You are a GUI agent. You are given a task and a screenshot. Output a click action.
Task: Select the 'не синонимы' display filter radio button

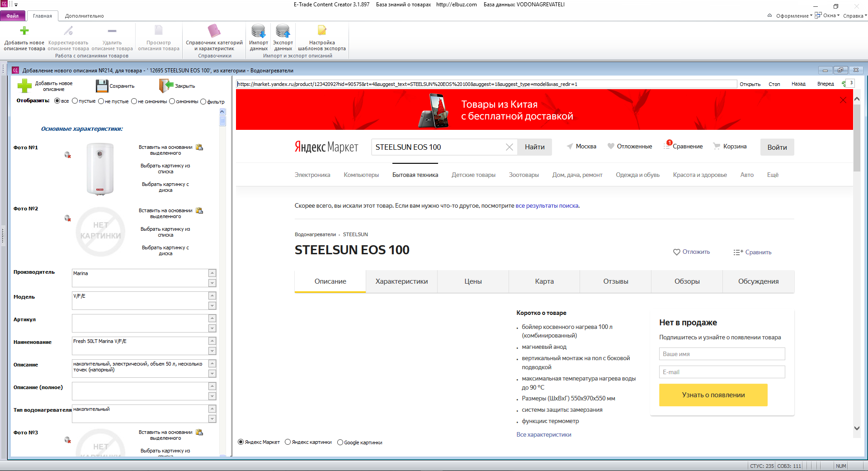coord(134,101)
